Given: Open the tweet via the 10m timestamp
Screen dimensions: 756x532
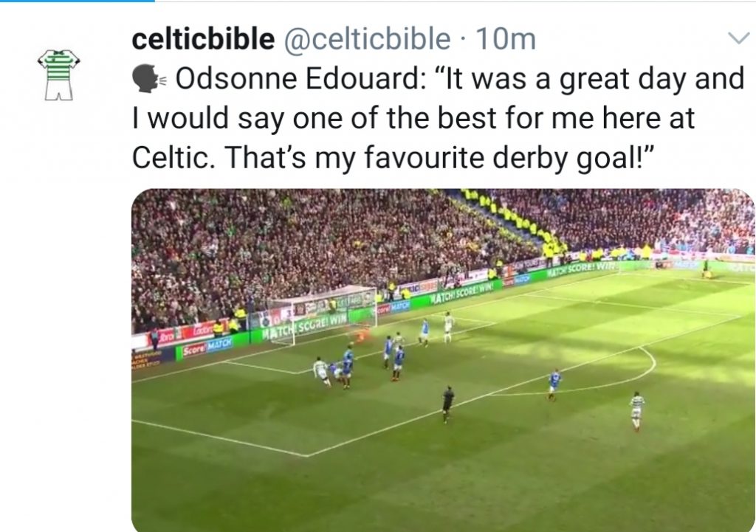Looking at the screenshot, I should (x=506, y=39).
